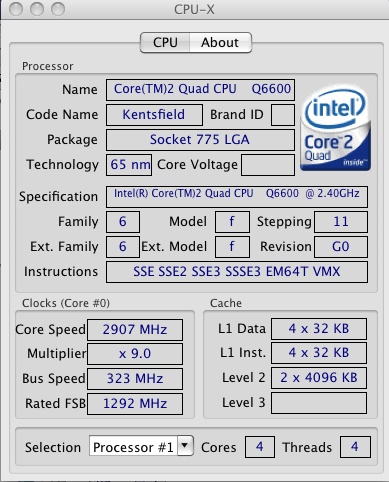The width and height of the screenshot is (389, 482).
Task: Click the Intel Core 2 Quad logo
Action: tap(335, 128)
